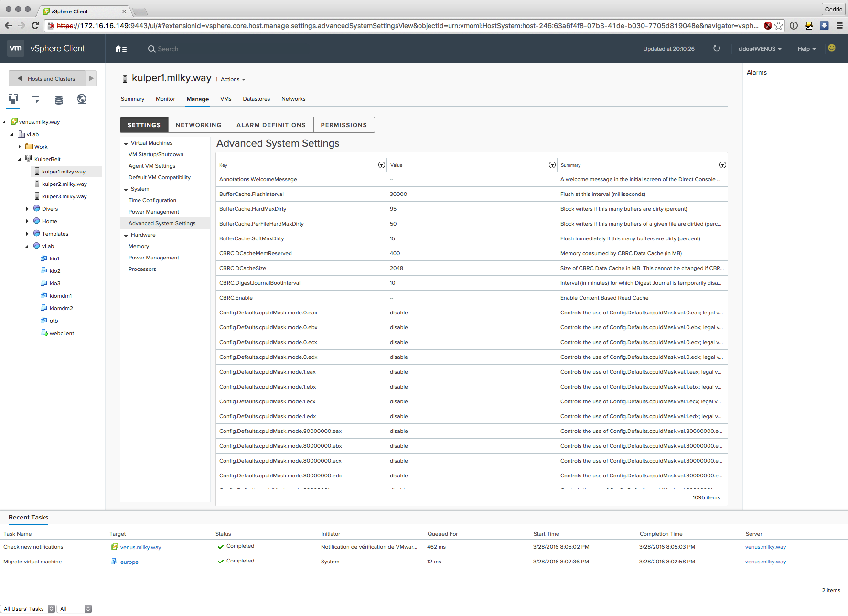Collapse the System settings section
The width and height of the screenshot is (848, 616).
(126, 189)
